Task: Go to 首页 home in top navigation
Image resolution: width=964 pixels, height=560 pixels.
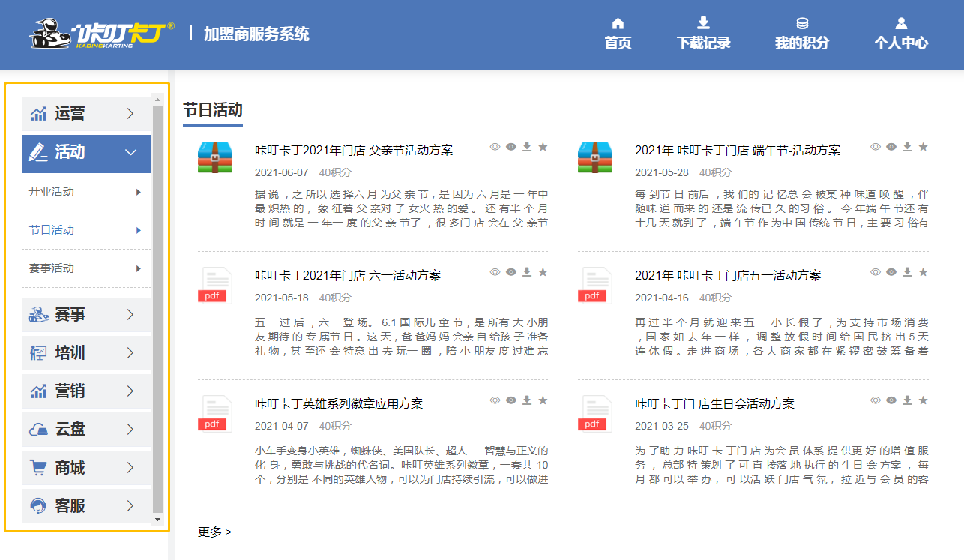Action: click(x=618, y=34)
